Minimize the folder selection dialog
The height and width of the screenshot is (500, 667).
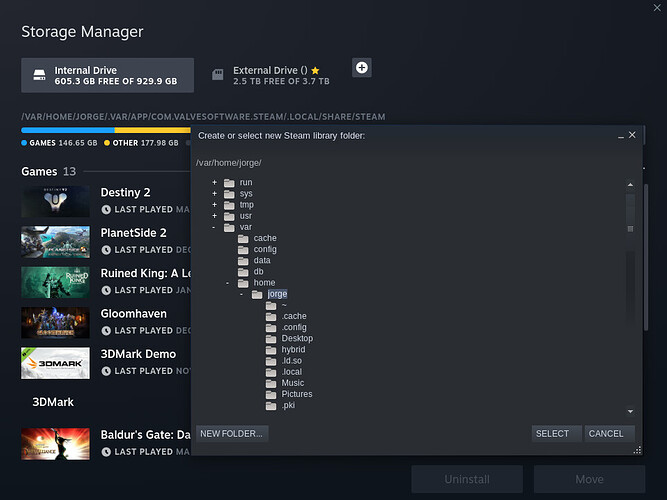(x=621, y=136)
